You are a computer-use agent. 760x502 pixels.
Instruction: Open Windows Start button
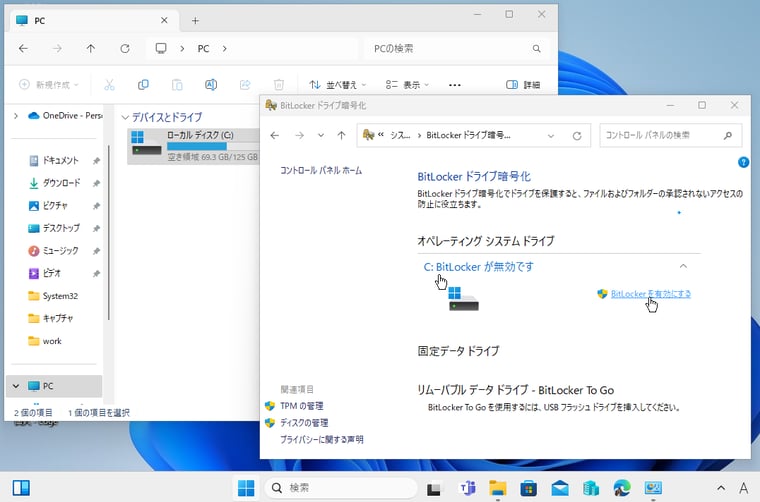coord(246,487)
